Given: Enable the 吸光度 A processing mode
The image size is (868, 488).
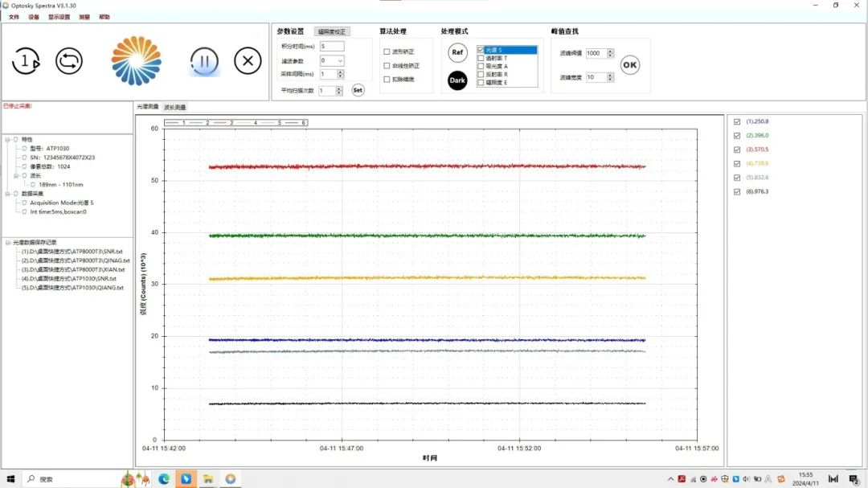Looking at the screenshot, I should (481, 66).
